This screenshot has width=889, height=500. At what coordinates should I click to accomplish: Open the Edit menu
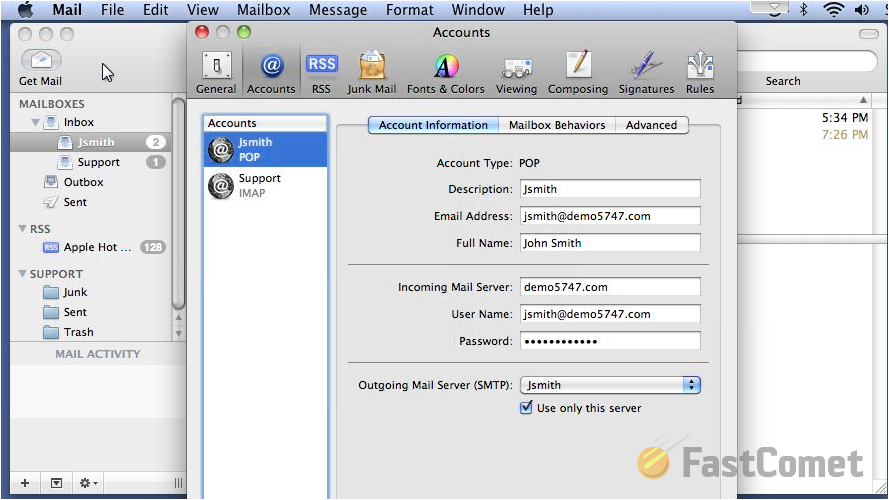click(x=155, y=10)
